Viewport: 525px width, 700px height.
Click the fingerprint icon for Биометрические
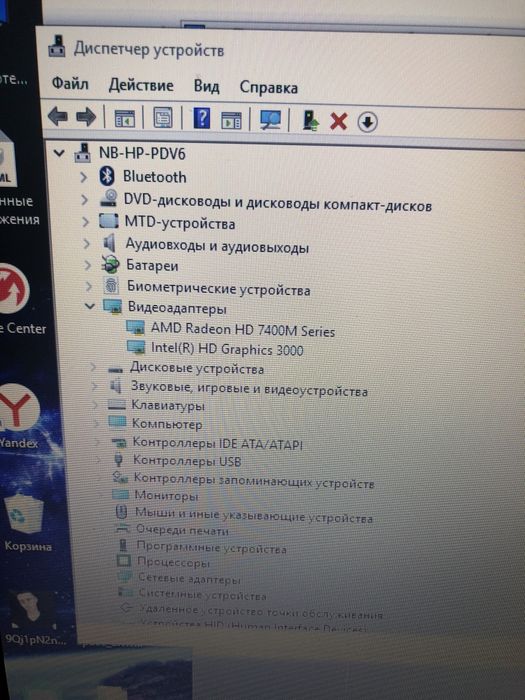(x=111, y=285)
